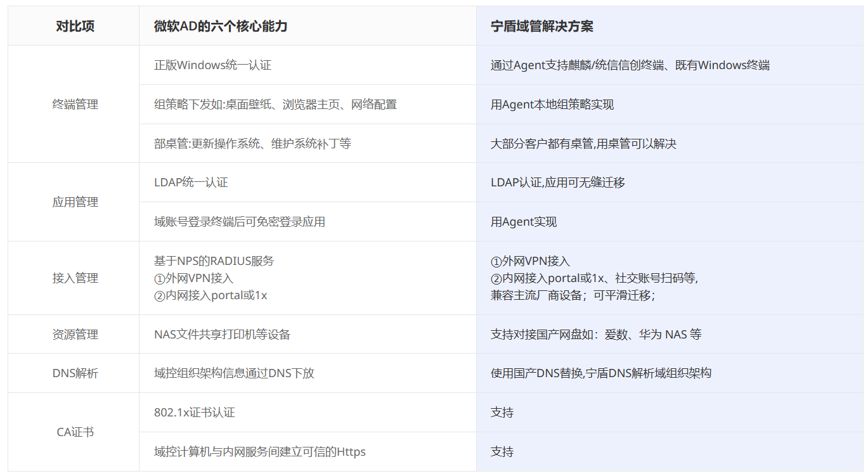This screenshot has height=476, width=868.
Task: Click the '对比项' column header
Action: coord(75,26)
